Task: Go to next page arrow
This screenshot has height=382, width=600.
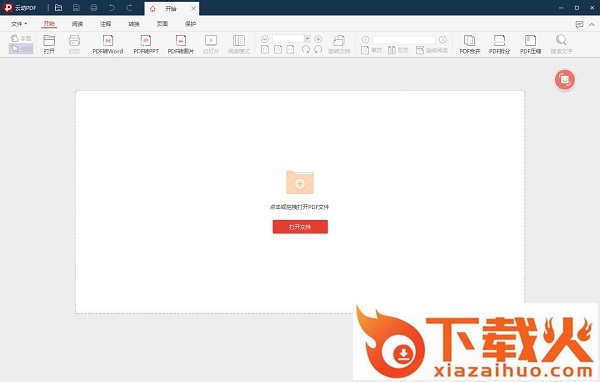Action: click(443, 39)
